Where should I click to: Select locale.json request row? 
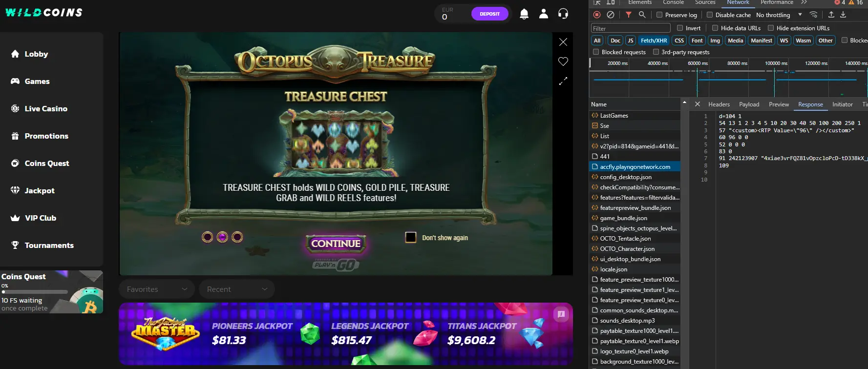point(635,269)
